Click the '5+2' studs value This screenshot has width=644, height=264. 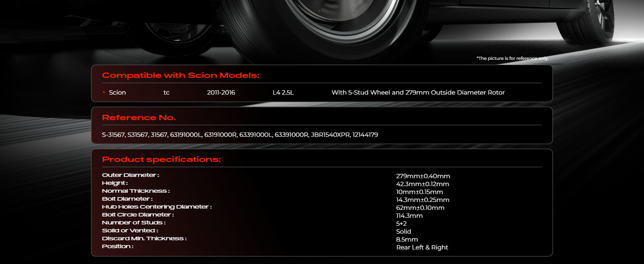click(x=402, y=224)
